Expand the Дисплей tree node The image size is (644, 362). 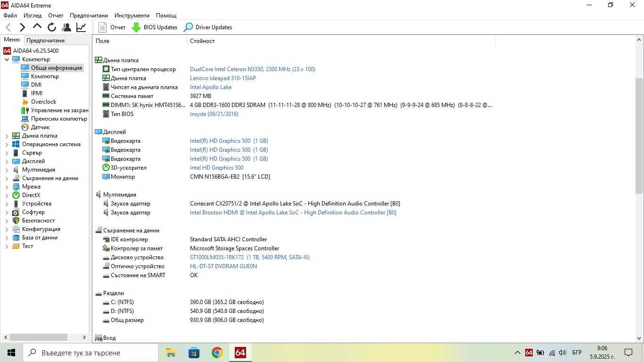coord(7,161)
